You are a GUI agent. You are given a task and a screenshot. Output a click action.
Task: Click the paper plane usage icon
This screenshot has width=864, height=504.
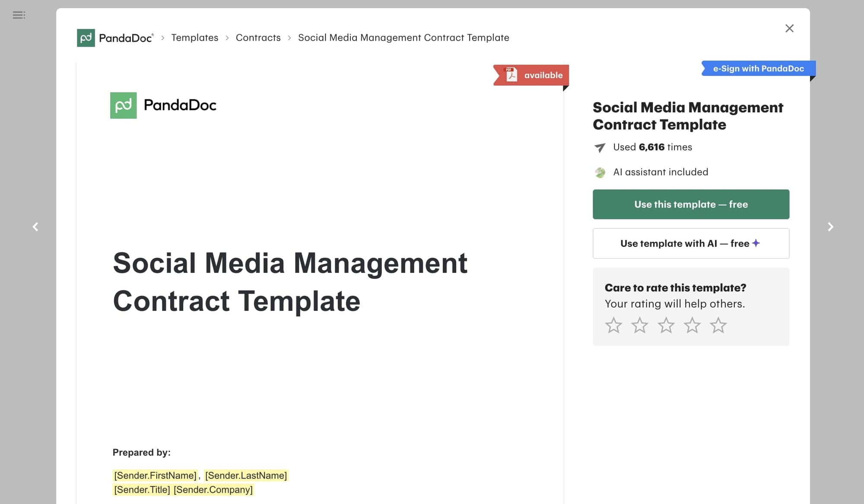(599, 147)
